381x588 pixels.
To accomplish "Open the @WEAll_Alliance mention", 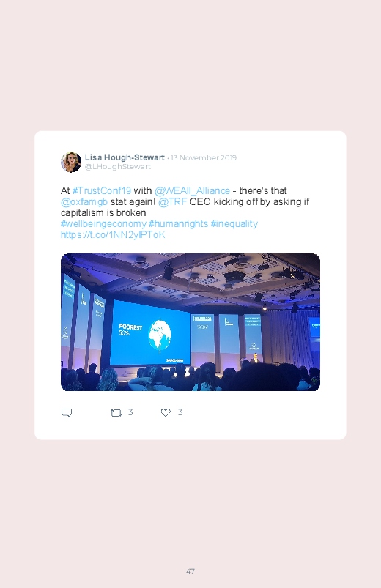I will tap(192, 190).
